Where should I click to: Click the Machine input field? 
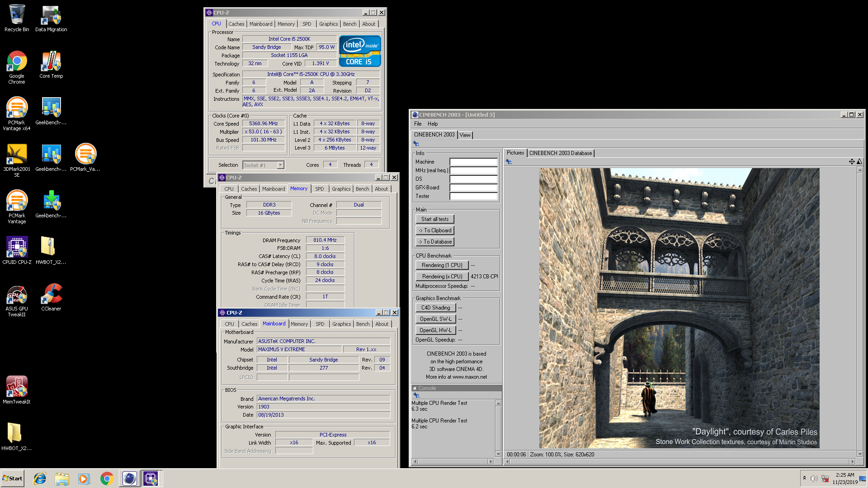[x=473, y=162]
